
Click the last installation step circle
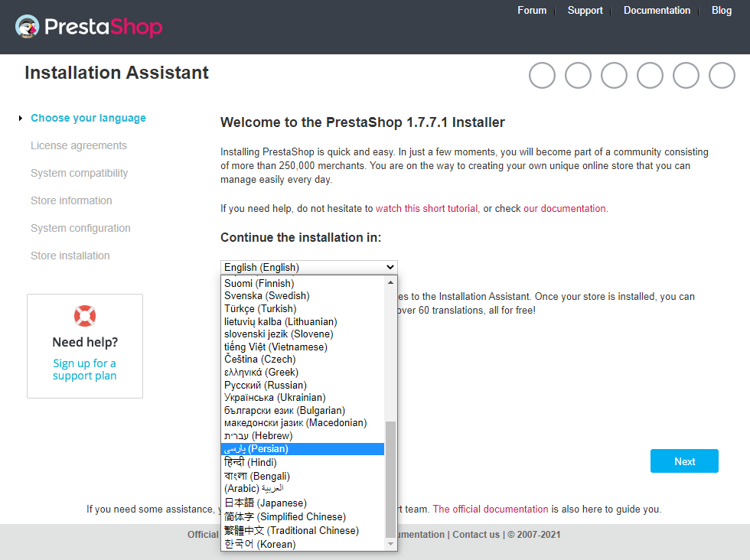722,76
